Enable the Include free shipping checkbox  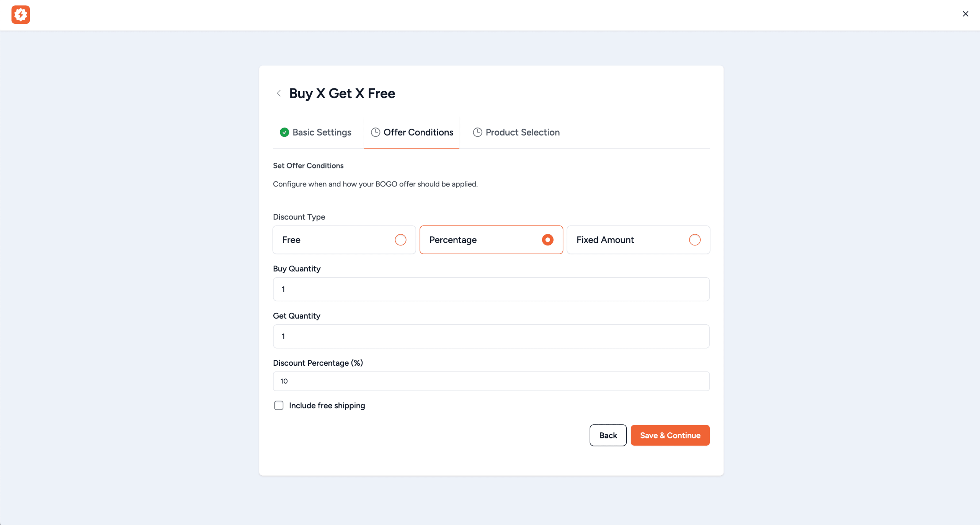[279, 405]
